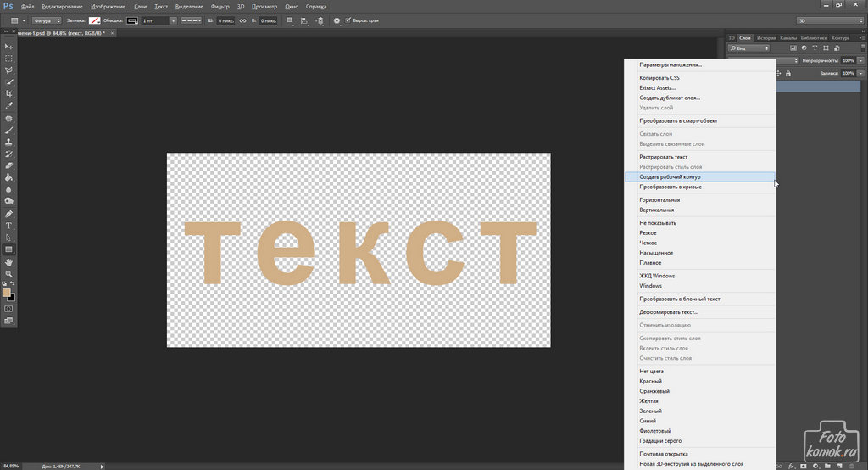Select the Move tool in the toolbox

coord(8,46)
